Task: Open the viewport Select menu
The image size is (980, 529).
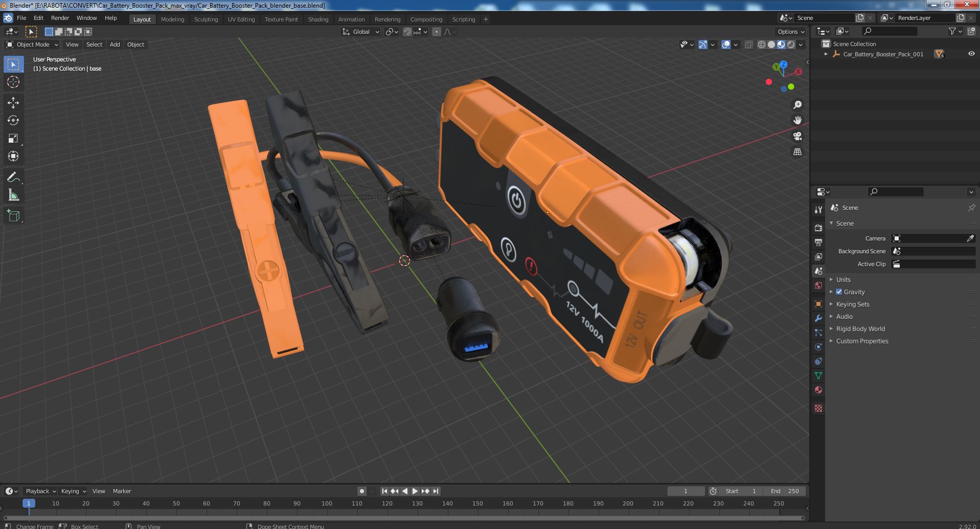Action: (94, 45)
